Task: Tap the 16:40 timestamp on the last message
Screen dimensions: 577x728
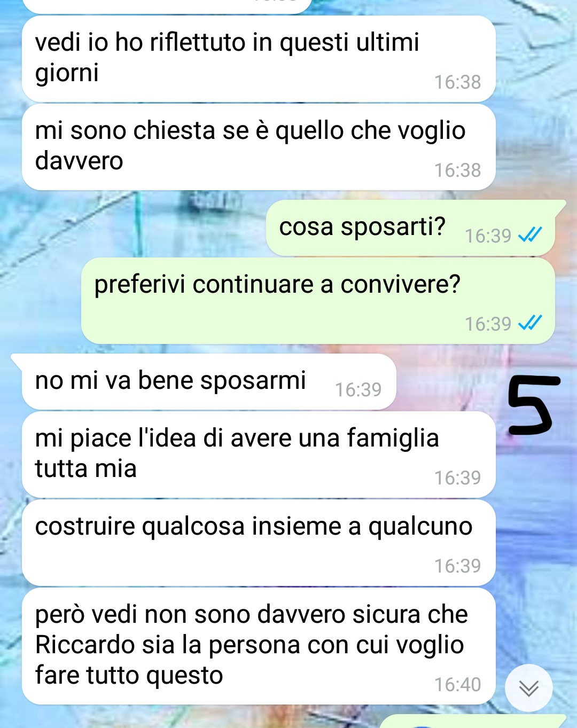Action: (x=457, y=684)
